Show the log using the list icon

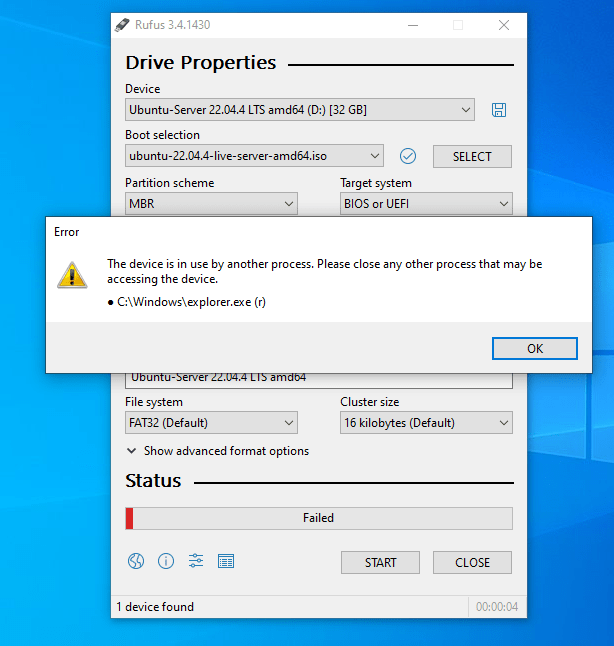click(226, 562)
